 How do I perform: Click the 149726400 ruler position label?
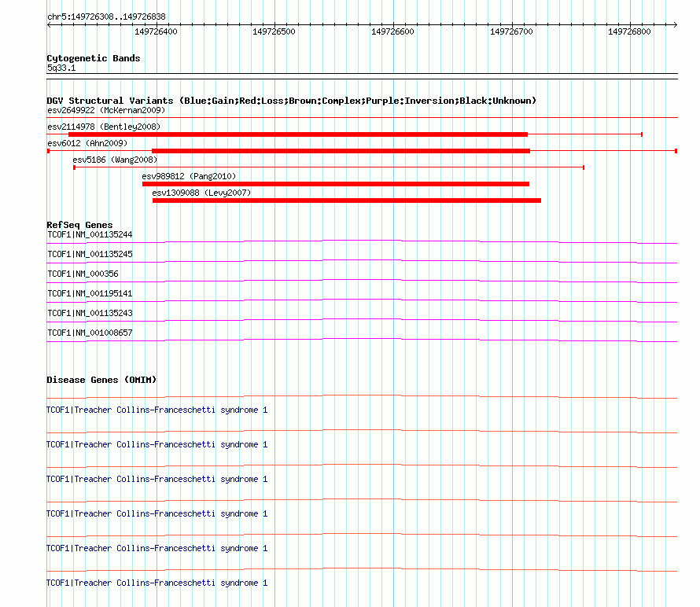coord(156,31)
